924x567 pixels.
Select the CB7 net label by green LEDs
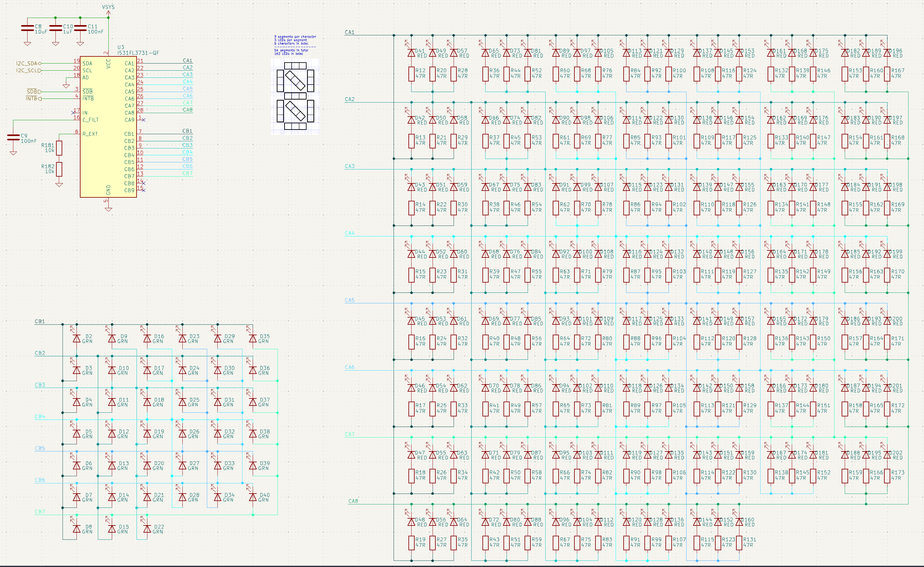click(x=40, y=512)
